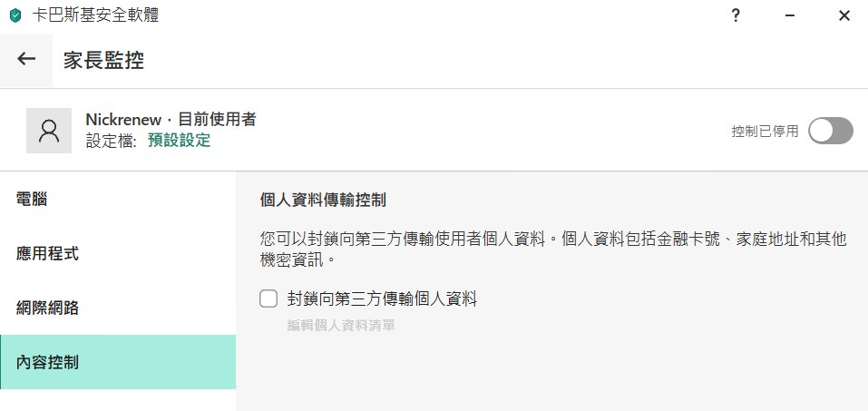The image size is (868, 411).
Task: Click the 家長監控 page title
Action: (103, 60)
